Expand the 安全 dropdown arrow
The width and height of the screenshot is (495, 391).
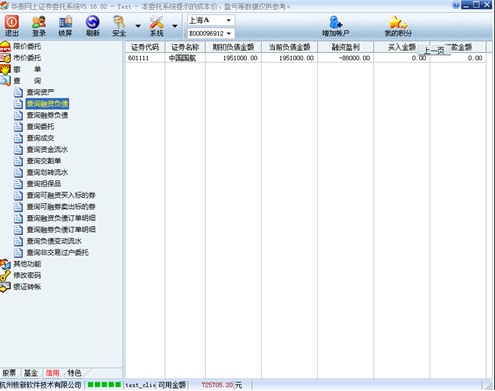pos(138,26)
